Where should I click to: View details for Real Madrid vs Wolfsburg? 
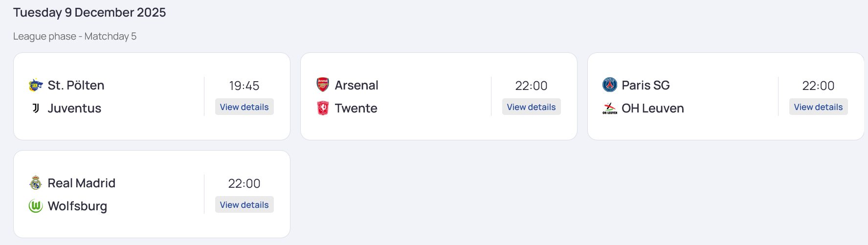244,205
